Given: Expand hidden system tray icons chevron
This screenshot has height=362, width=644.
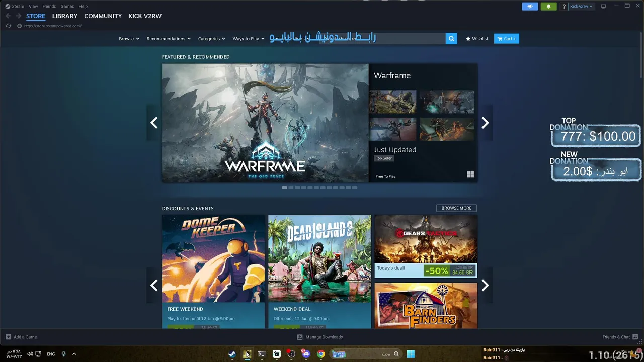Looking at the screenshot, I should pos(74,354).
